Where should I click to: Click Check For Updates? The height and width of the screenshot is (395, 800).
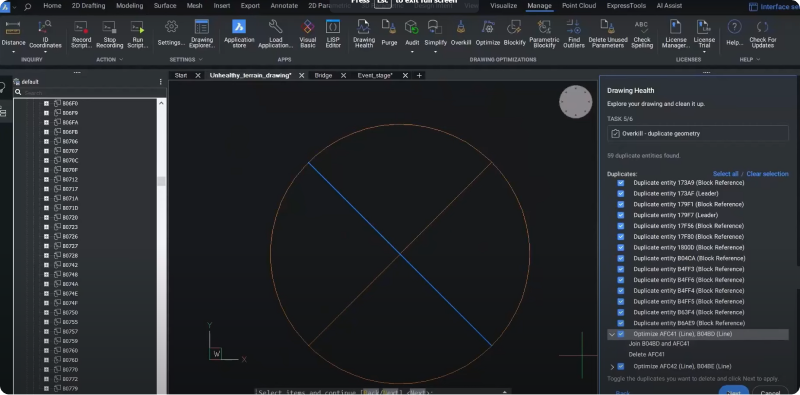click(763, 28)
